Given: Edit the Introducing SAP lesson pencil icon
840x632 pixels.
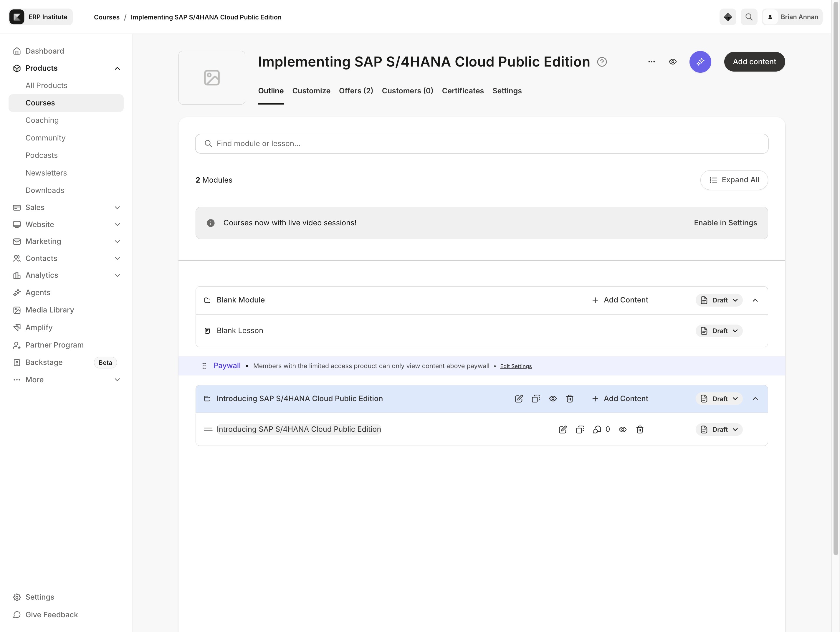Looking at the screenshot, I should pyautogui.click(x=563, y=429).
